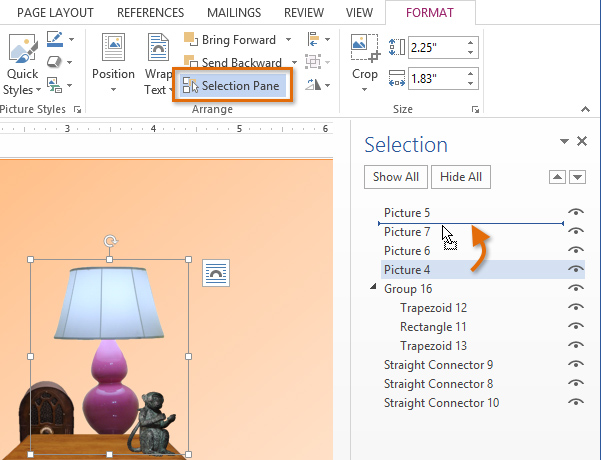Open the Align dropdown arrow
Screen dimensions: 601x460
point(327,39)
